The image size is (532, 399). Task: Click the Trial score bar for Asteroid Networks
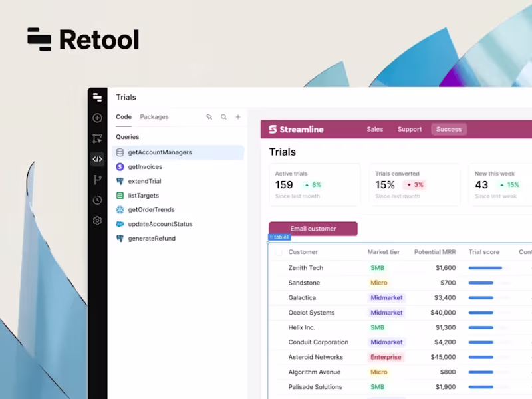pyautogui.click(x=489, y=357)
